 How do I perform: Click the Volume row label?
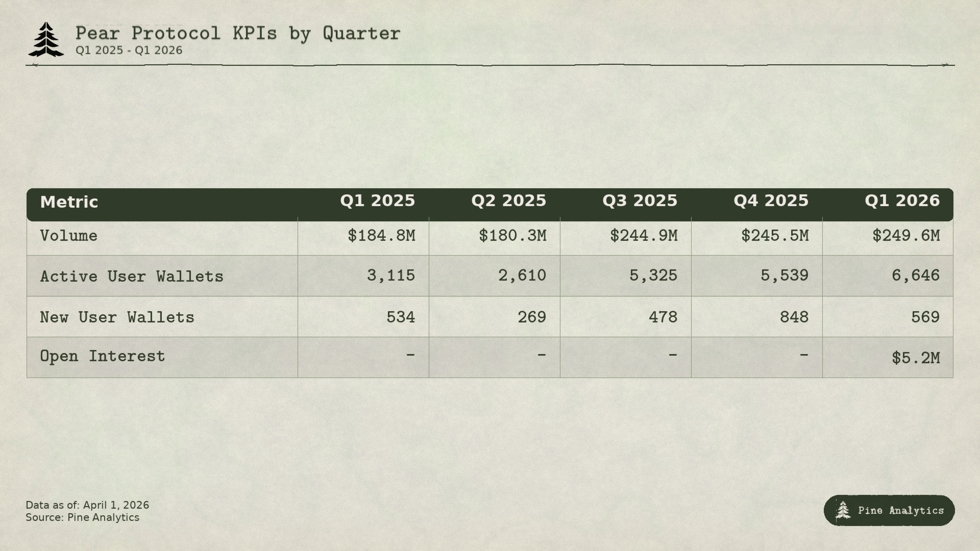tap(69, 236)
